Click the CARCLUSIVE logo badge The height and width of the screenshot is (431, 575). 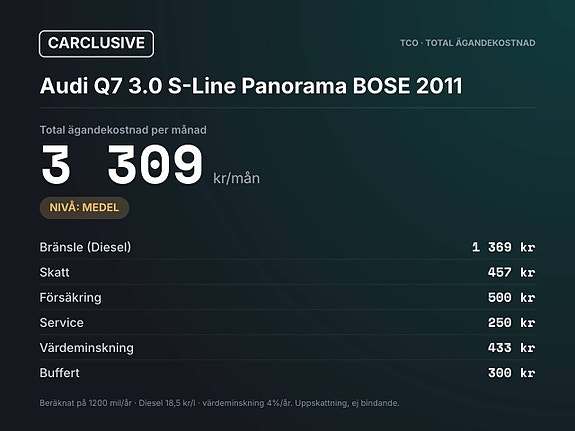click(x=96, y=44)
